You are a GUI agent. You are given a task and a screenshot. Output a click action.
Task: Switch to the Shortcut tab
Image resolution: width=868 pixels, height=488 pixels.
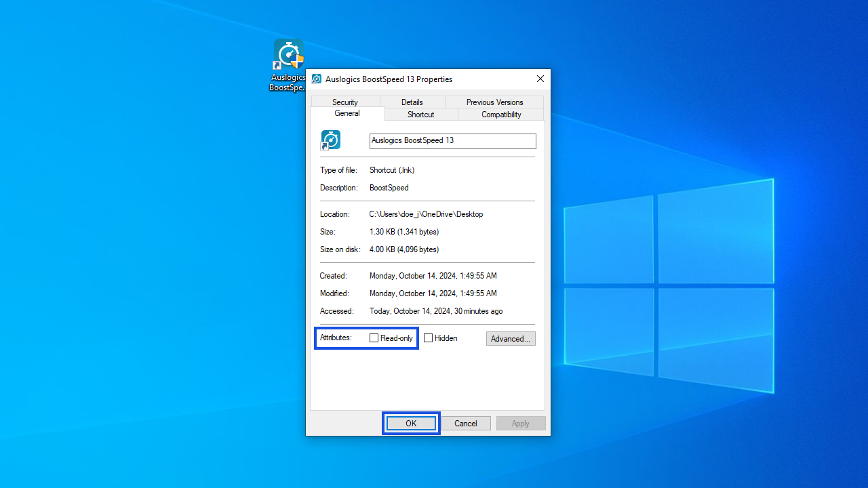(x=421, y=115)
